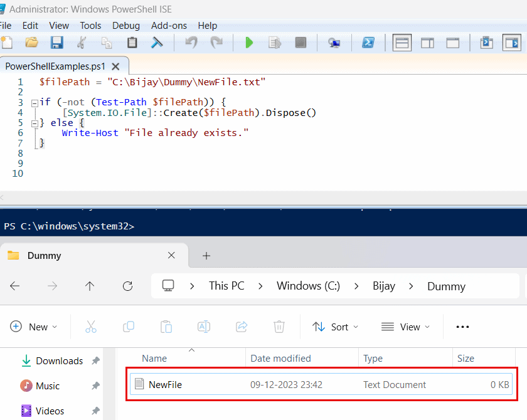
Task: Click the Copy icon in ISE toolbar
Action: (107, 43)
